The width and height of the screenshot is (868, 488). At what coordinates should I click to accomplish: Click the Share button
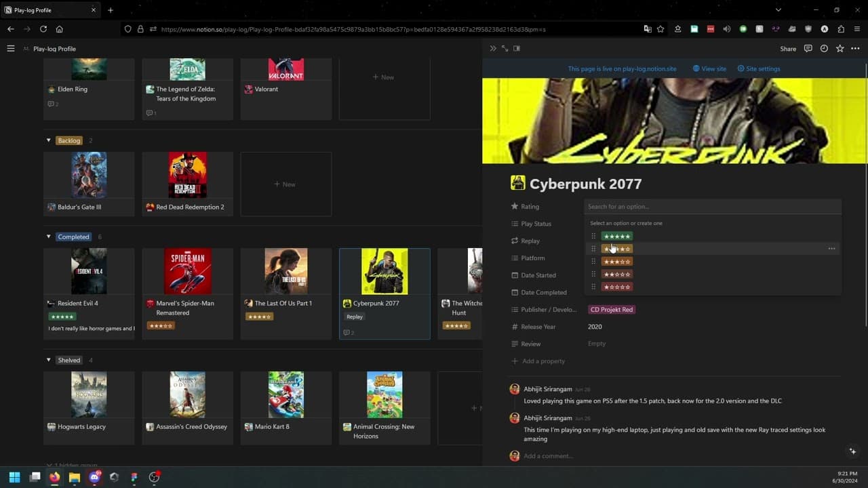pyautogui.click(x=788, y=49)
